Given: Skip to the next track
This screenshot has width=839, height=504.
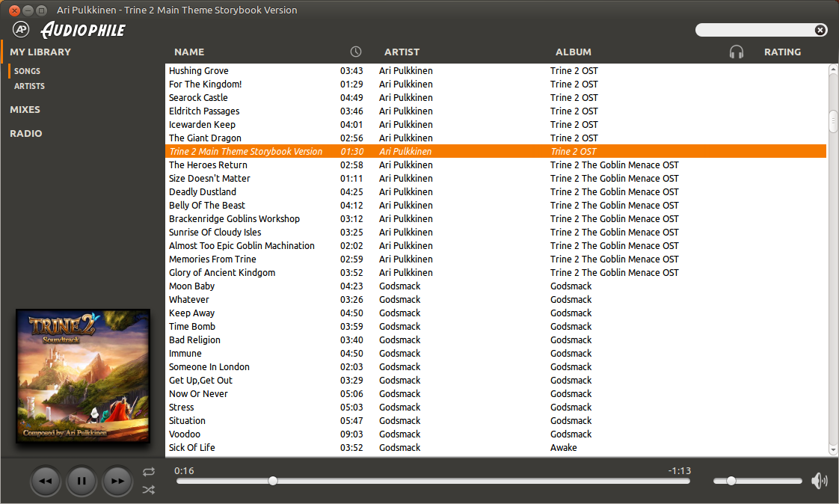Looking at the screenshot, I should (x=117, y=481).
